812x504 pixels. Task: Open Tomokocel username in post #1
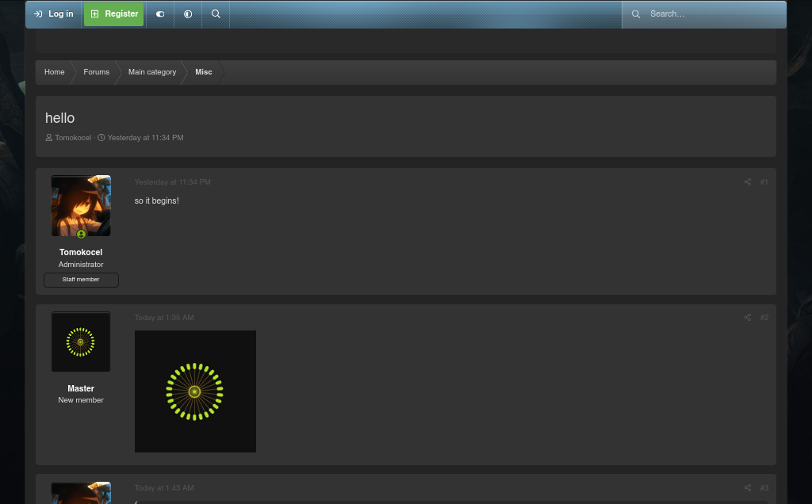[81, 252]
